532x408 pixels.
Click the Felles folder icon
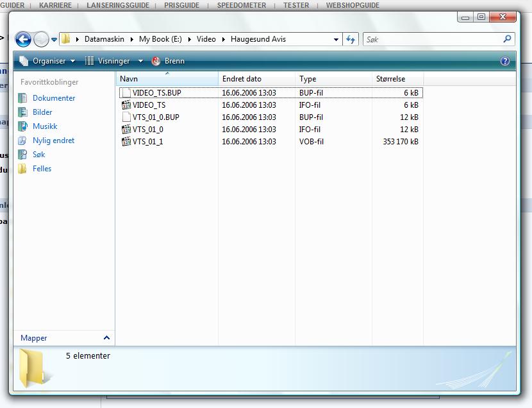(x=22, y=169)
